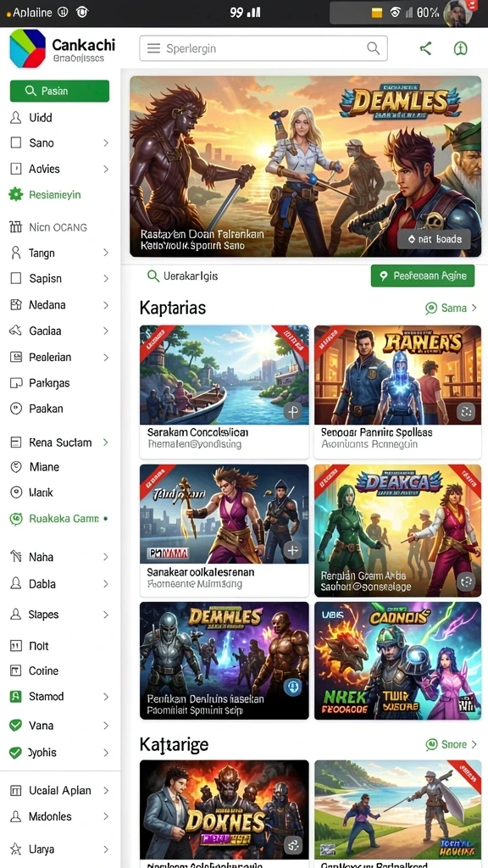
Task: Click the Stamod green icon
Action: (16, 697)
